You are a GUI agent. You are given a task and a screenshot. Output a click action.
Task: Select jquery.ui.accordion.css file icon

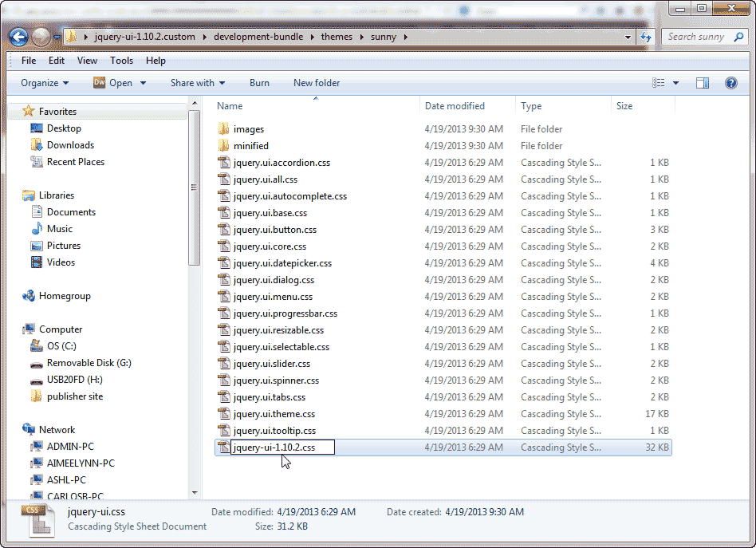[224, 163]
